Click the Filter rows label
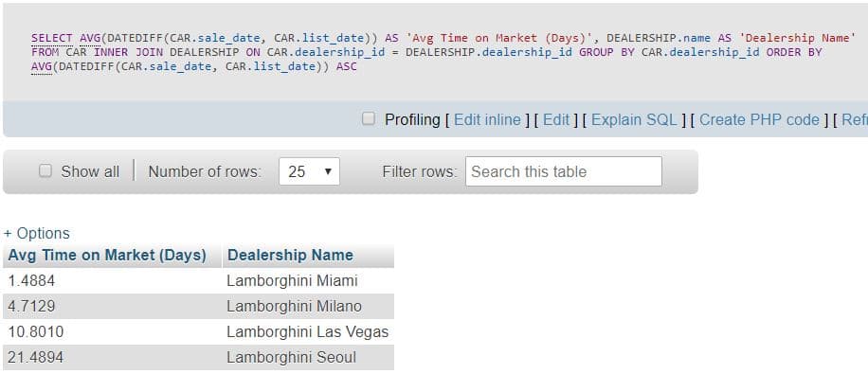The image size is (868, 374). [x=420, y=171]
